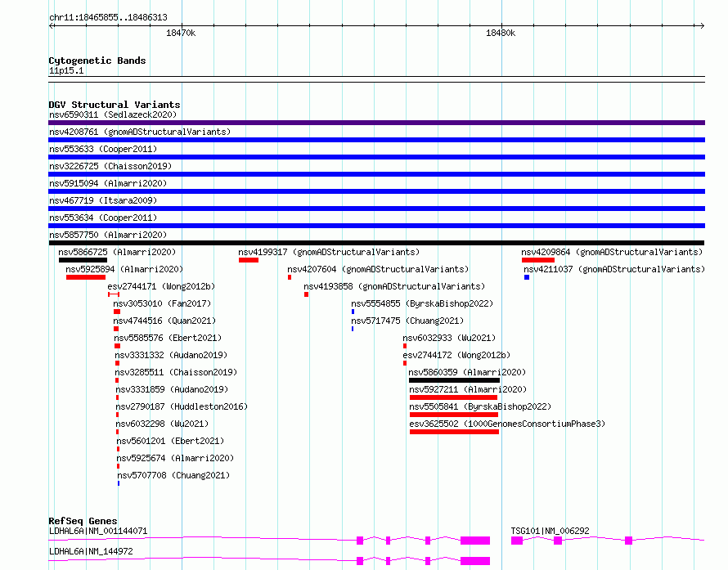The image size is (728, 570).
Task: Open nsv3226725 (Chaisson2019) variant label
Action: tap(110, 166)
